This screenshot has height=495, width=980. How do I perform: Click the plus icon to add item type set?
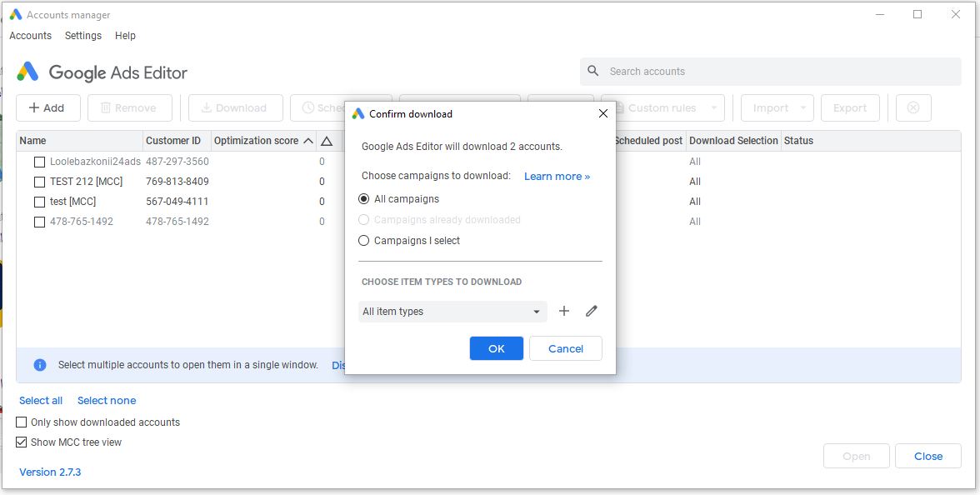563,312
